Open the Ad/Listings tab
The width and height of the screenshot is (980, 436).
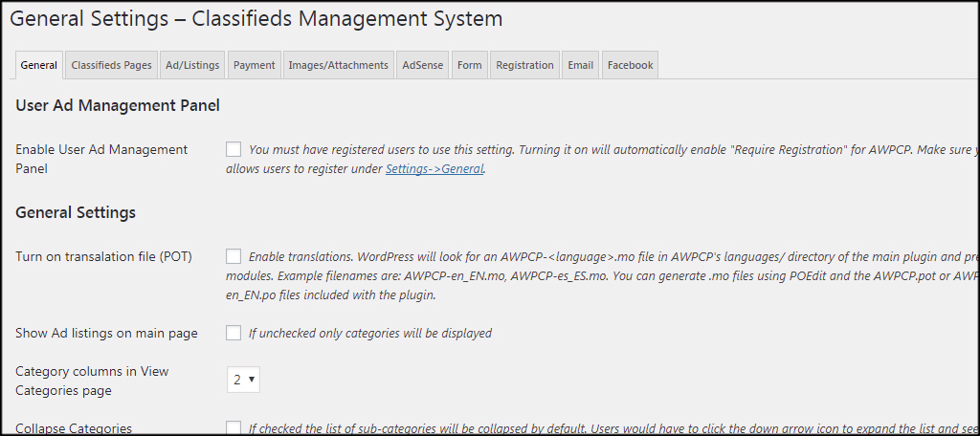click(x=192, y=65)
